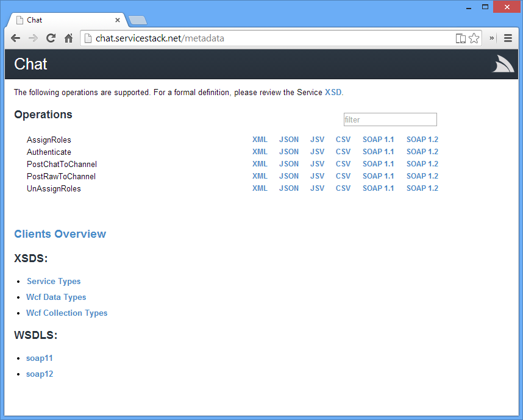Open JSON for AssignRoles
This screenshot has width=523, height=420.
[289, 140]
